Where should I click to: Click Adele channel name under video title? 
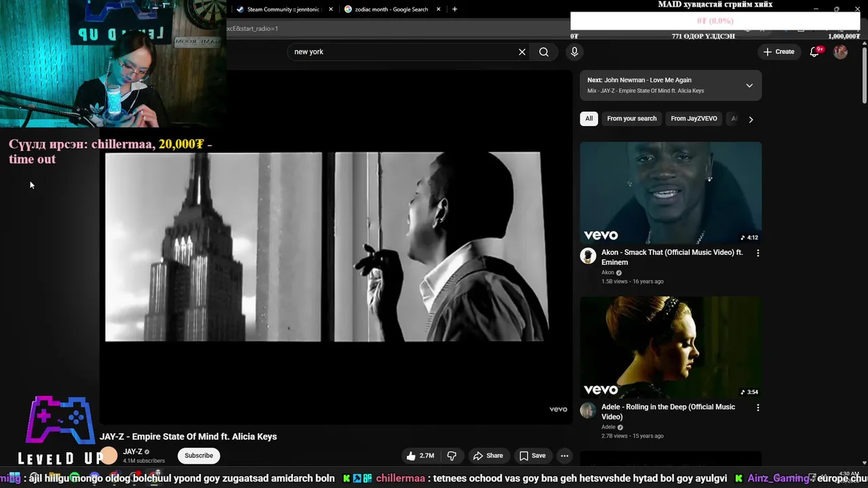click(x=608, y=427)
